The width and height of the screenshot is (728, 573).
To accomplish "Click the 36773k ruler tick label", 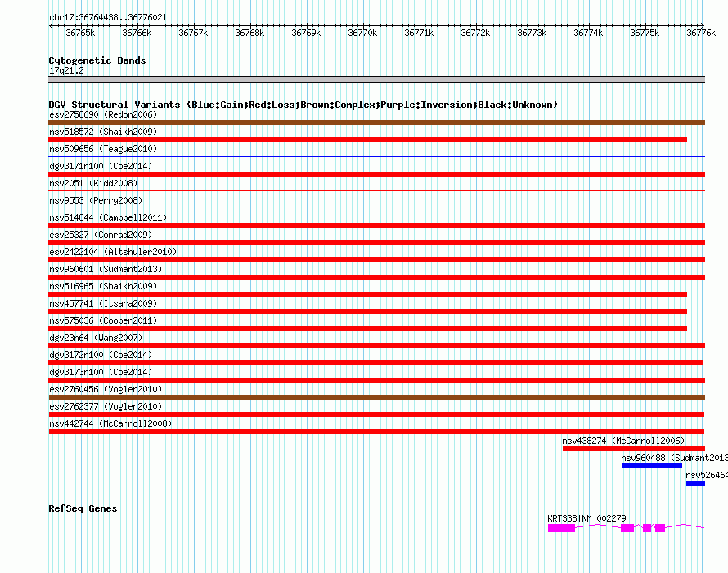I will pos(532,33).
